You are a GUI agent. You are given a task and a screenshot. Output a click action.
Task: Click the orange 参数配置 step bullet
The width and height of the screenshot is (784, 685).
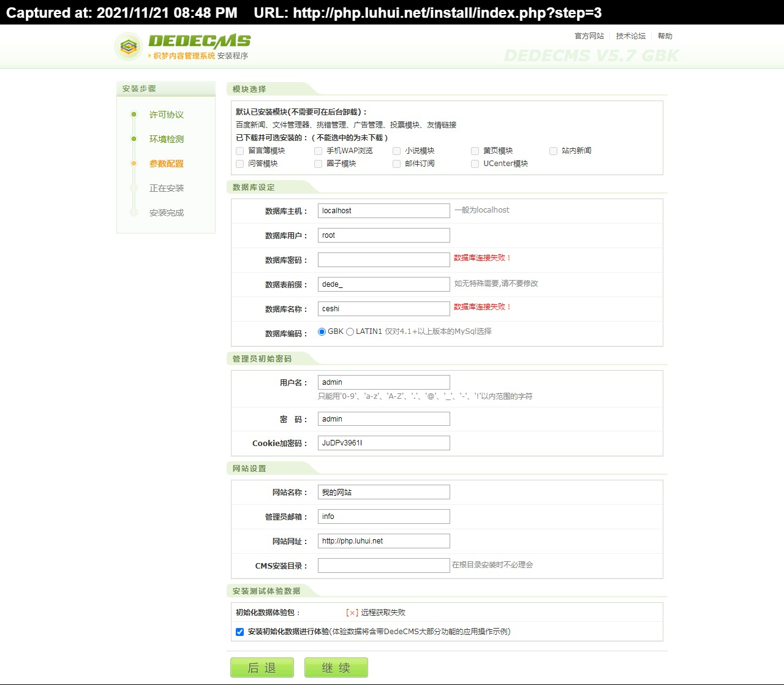click(x=134, y=163)
